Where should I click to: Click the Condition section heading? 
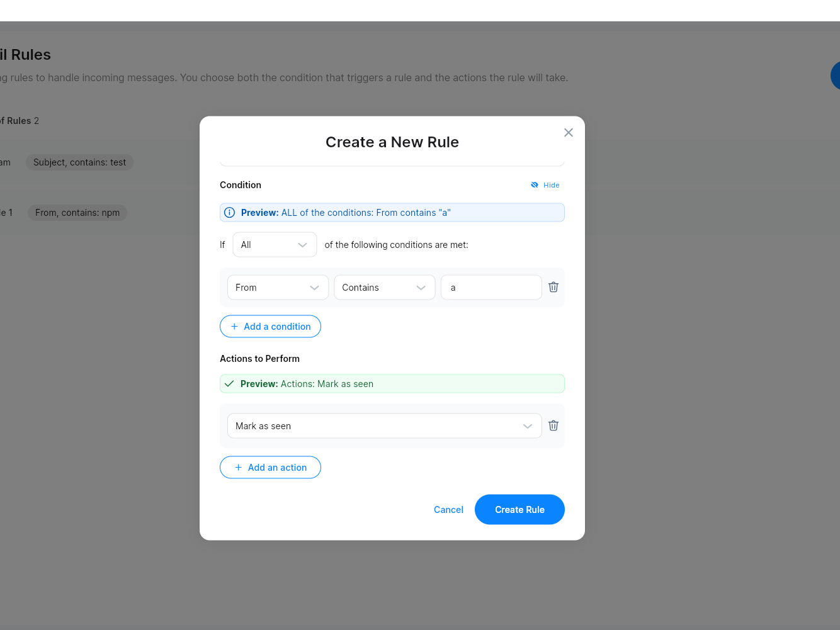[x=241, y=185]
